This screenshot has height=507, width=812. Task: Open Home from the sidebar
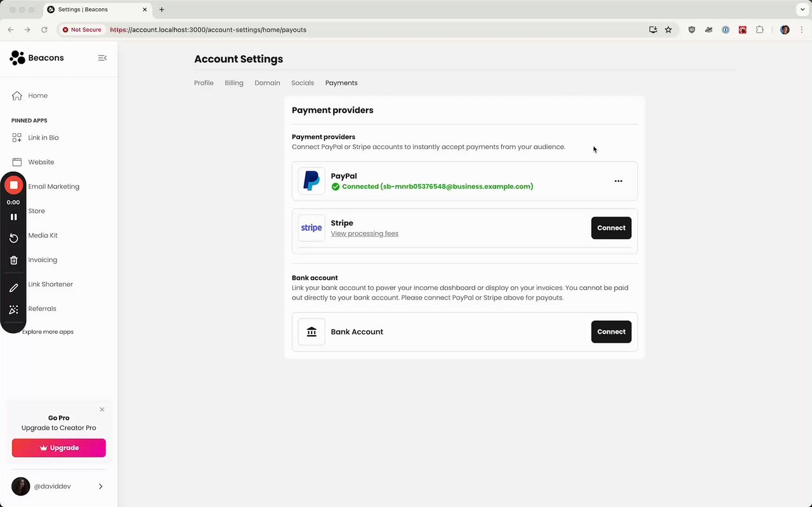[37, 96]
